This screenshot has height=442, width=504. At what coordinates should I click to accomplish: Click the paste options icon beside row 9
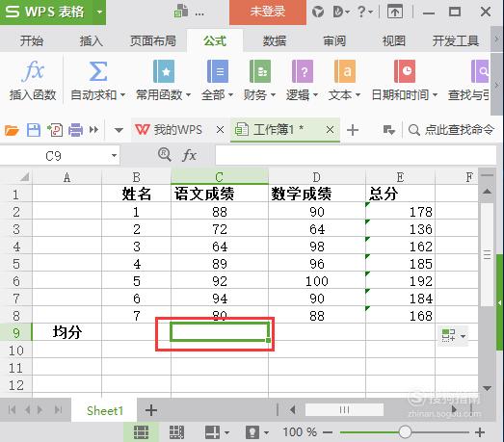pyautogui.click(x=453, y=335)
